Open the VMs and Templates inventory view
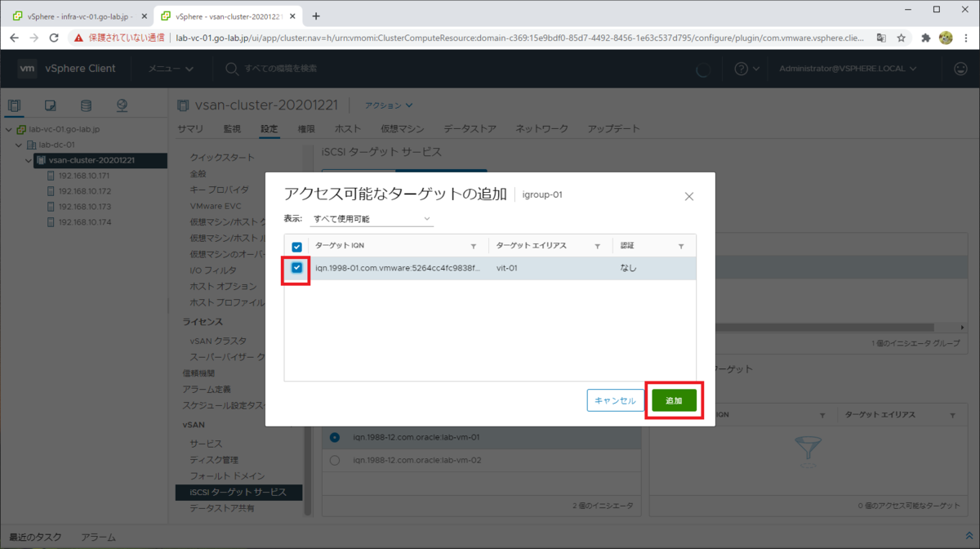This screenshot has height=549, width=980. point(50,105)
